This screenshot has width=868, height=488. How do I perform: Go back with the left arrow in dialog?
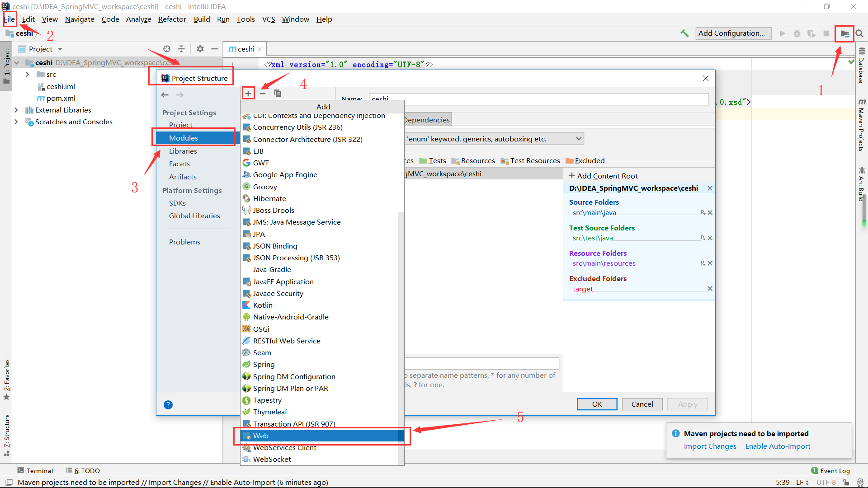(x=165, y=95)
